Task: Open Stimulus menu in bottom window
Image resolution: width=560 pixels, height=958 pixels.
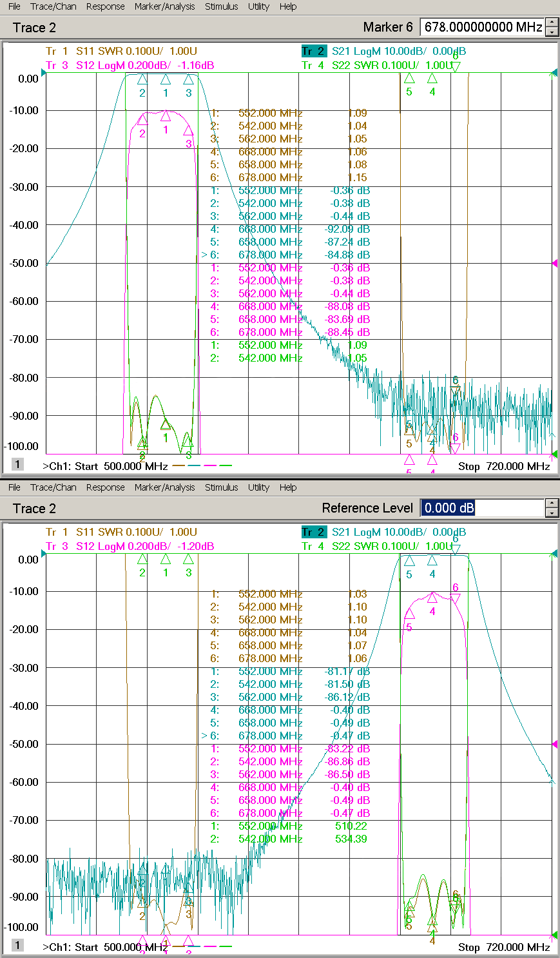Action: click(221, 487)
